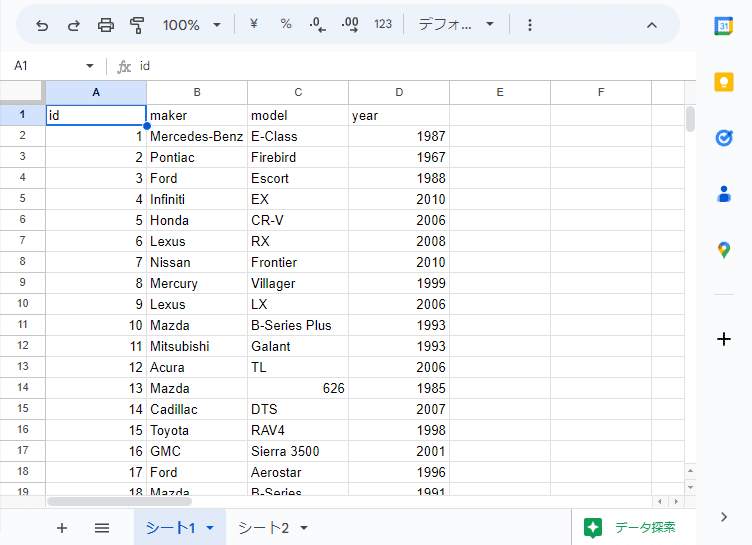
Task: Click the cell containing Firebird
Action: (298, 157)
